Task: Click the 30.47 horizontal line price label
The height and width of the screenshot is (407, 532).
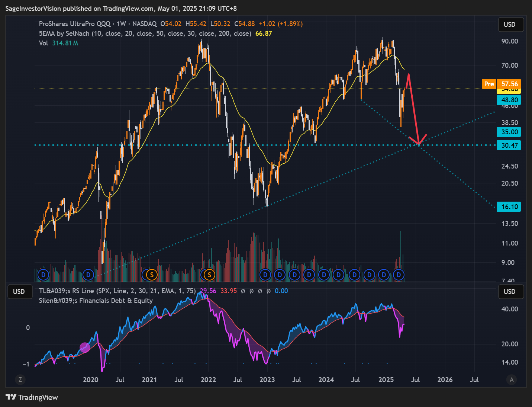Action: 509,145
